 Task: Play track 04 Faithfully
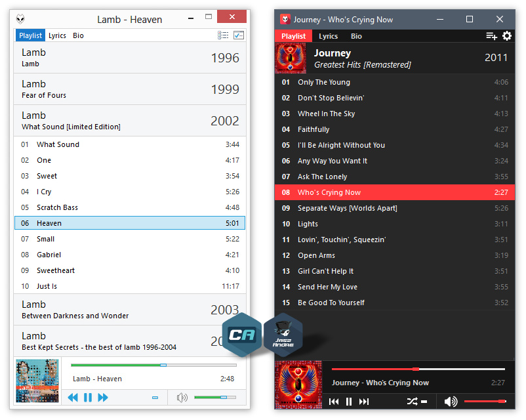(395, 129)
